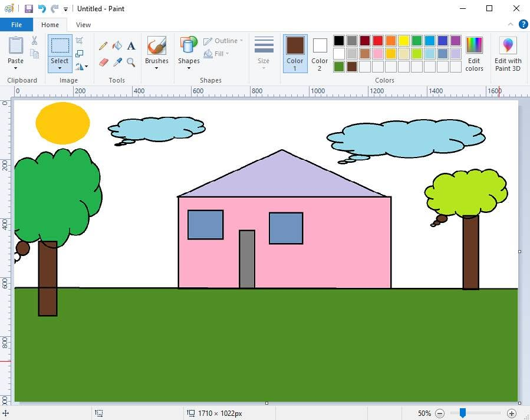
Task: Select the Fill with color bucket tool
Action: tap(117, 45)
